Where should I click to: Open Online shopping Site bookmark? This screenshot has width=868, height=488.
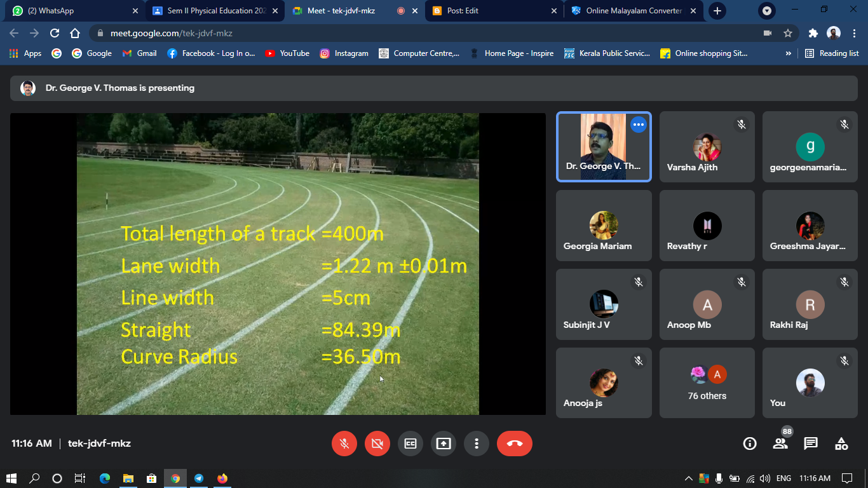click(704, 53)
